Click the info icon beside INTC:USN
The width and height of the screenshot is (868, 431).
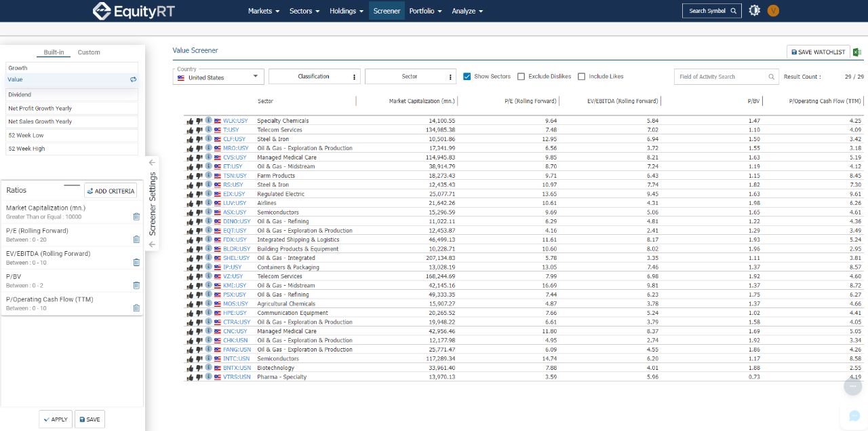pos(209,358)
